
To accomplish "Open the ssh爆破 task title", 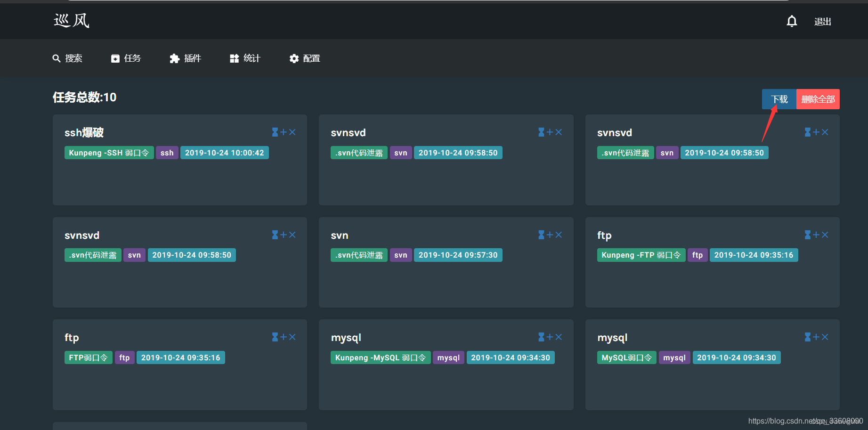I will (84, 133).
